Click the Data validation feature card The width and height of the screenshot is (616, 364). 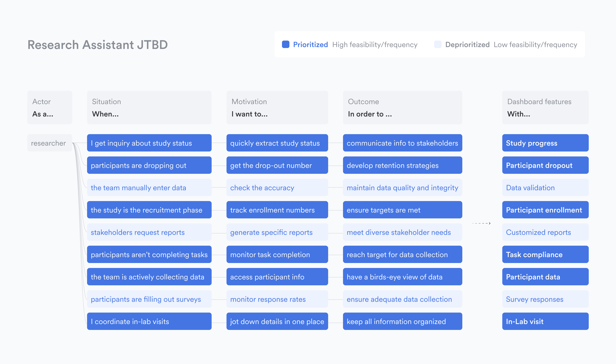[545, 188]
